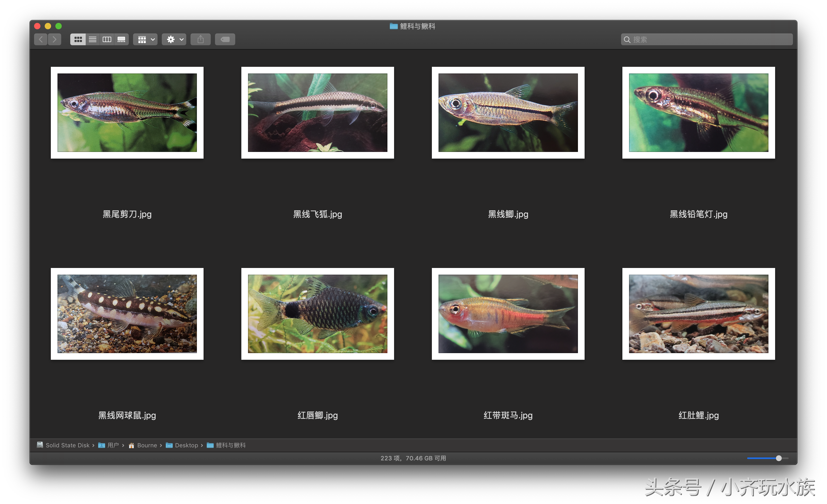Go forward to the next folder

tap(55, 40)
